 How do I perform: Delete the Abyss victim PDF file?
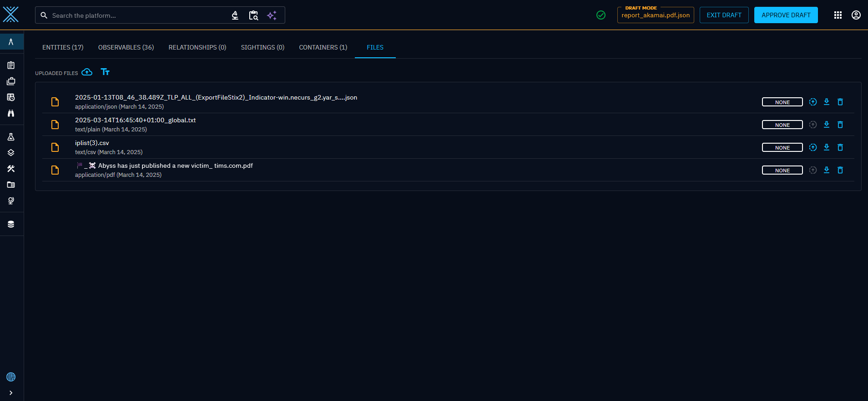(x=840, y=170)
